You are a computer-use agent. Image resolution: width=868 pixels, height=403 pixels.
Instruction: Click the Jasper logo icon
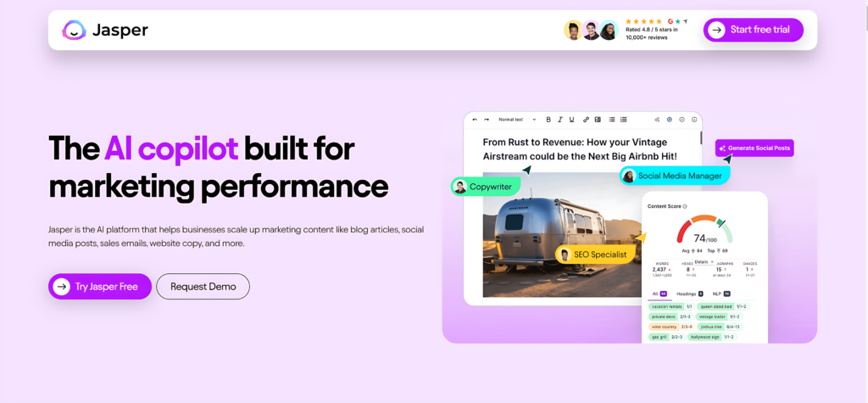pos(75,30)
